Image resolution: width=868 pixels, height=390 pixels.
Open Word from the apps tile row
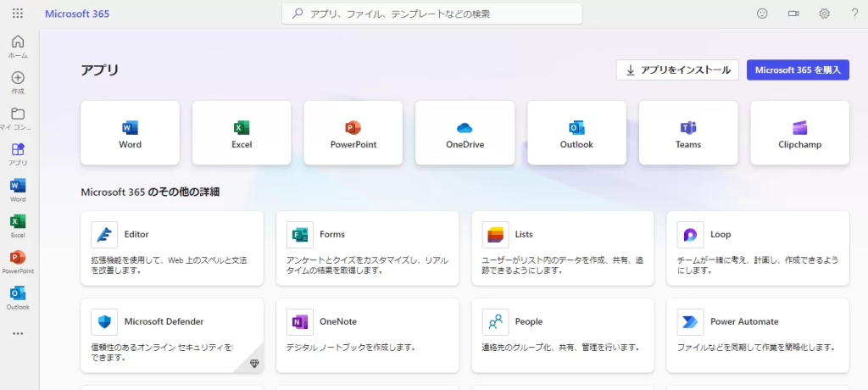click(x=130, y=132)
